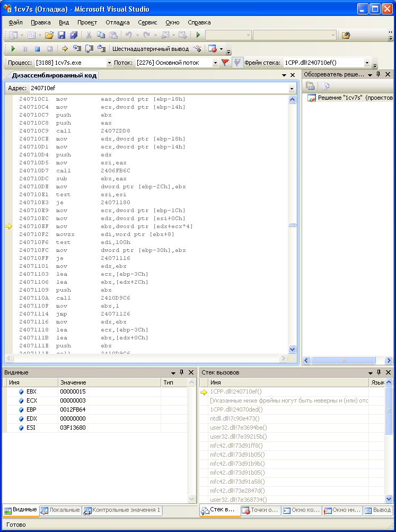The image size is (396, 532).
Task: Click the Save file icon
Action: tap(61, 35)
